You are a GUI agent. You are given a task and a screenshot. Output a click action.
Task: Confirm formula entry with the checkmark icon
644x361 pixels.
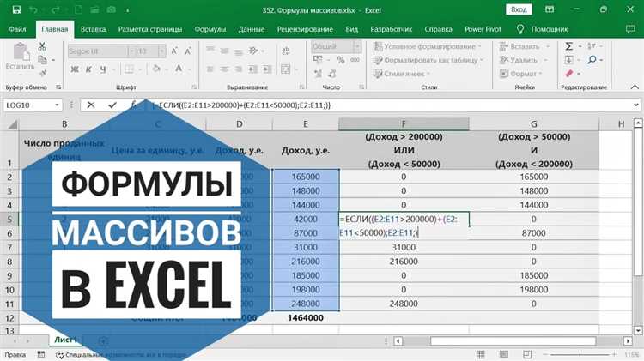click(x=112, y=105)
